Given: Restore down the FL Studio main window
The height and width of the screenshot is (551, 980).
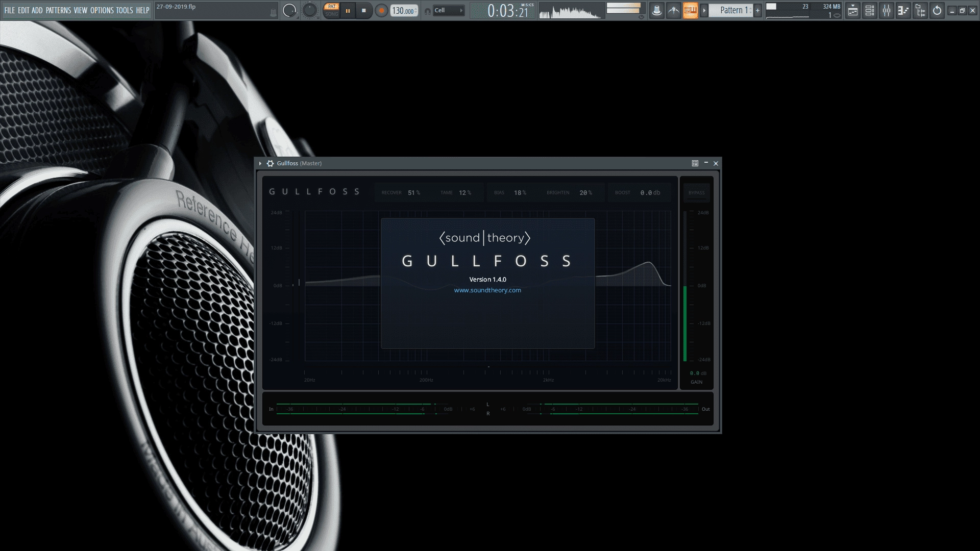Looking at the screenshot, I should 963,11.
